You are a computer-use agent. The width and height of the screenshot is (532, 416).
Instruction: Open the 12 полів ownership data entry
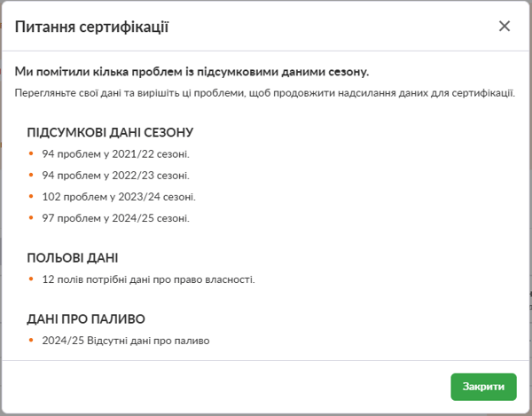[148, 279]
